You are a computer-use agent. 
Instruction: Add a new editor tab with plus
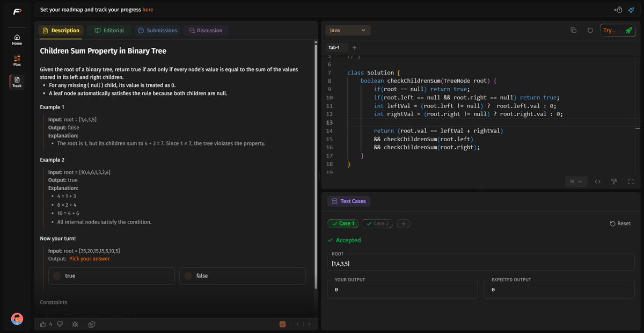[354, 47]
